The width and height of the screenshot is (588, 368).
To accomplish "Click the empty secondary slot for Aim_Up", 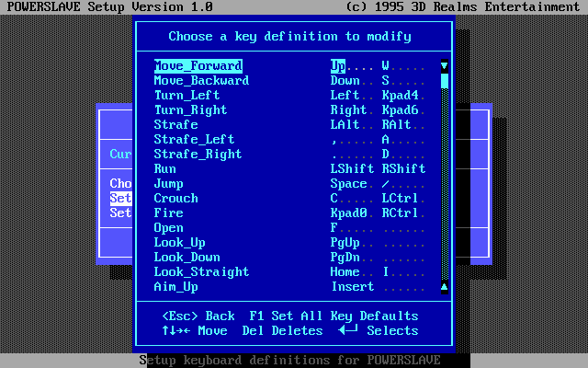I will [x=404, y=287].
